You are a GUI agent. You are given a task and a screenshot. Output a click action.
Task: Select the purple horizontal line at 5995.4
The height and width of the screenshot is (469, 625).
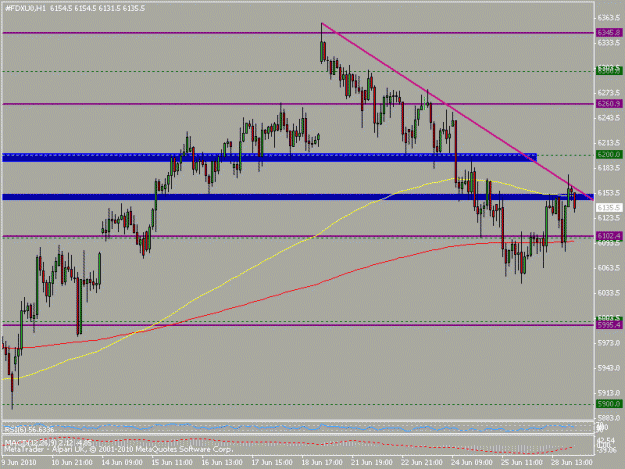(298, 325)
